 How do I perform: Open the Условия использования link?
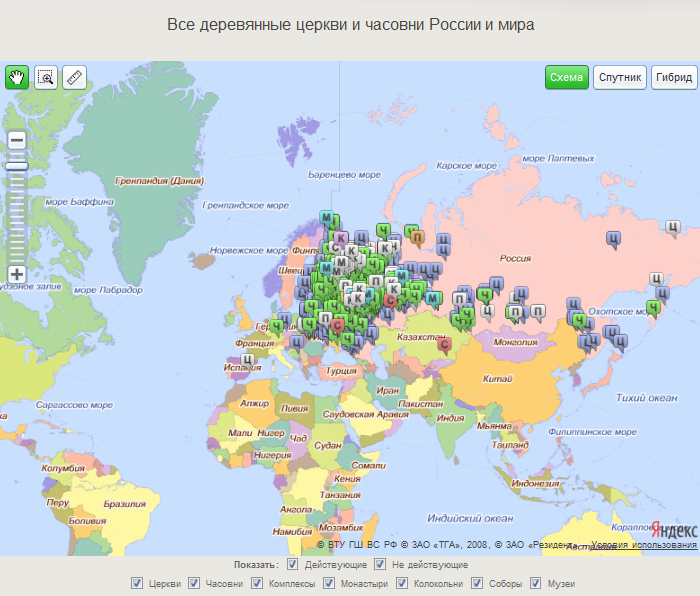tap(644, 545)
